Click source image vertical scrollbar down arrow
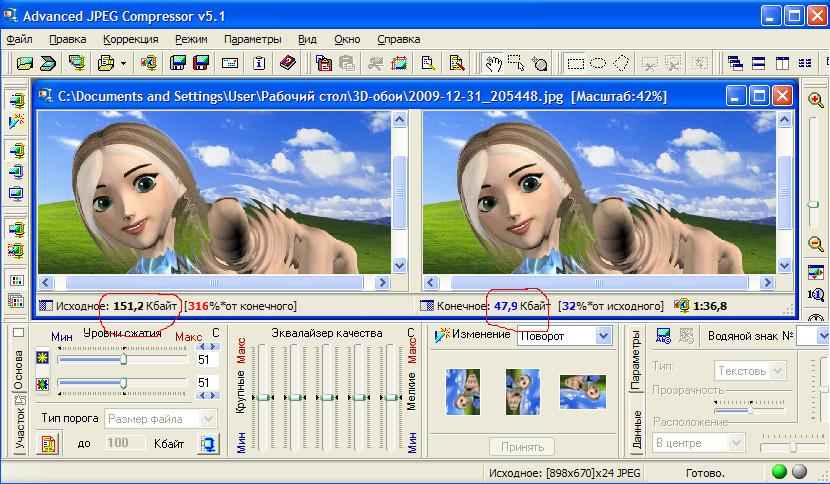This screenshot has width=830, height=484. coord(399,265)
